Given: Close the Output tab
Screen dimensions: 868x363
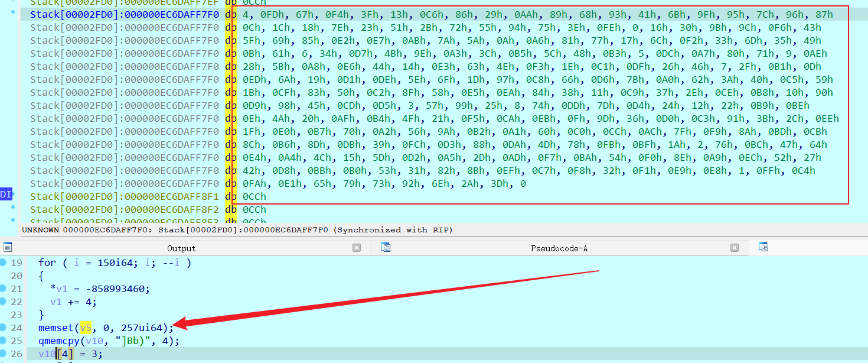Looking at the screenshot, I should click(357, 248).
